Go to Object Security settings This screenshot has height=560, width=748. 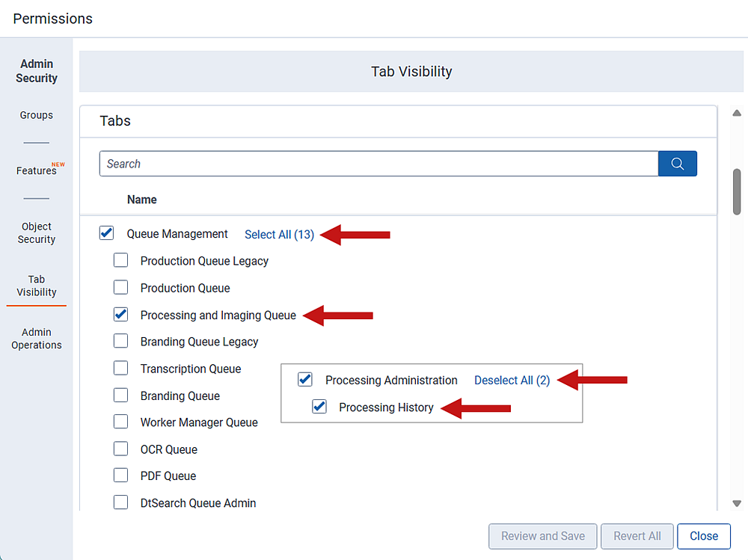[36, 233]
